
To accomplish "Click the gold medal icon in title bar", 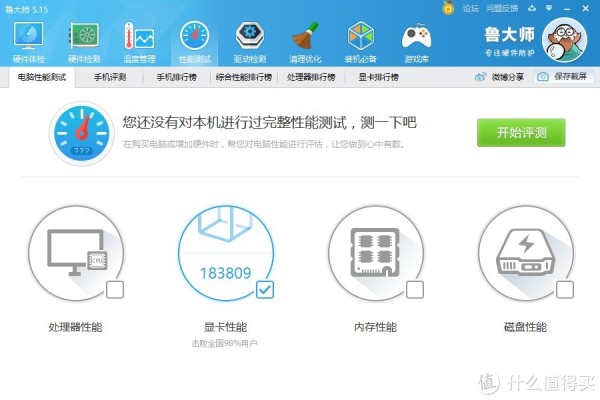I will click(448, 8).
